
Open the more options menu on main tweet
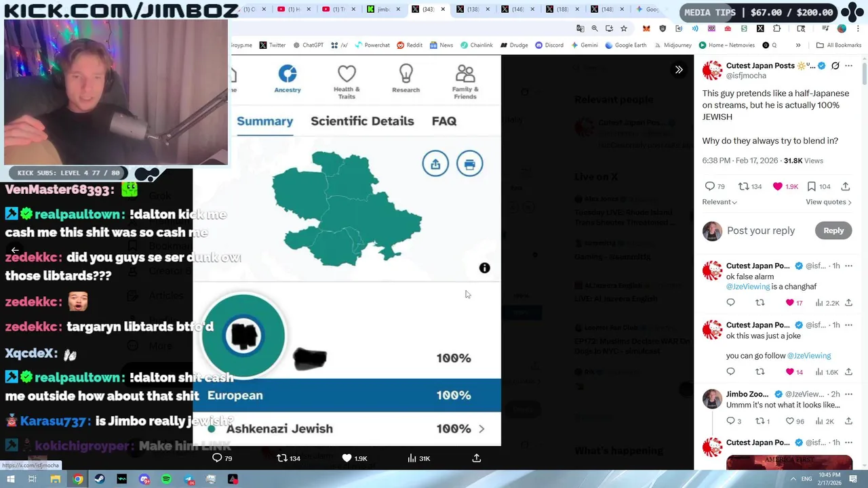pyautogui.click(x=848, y=66)
